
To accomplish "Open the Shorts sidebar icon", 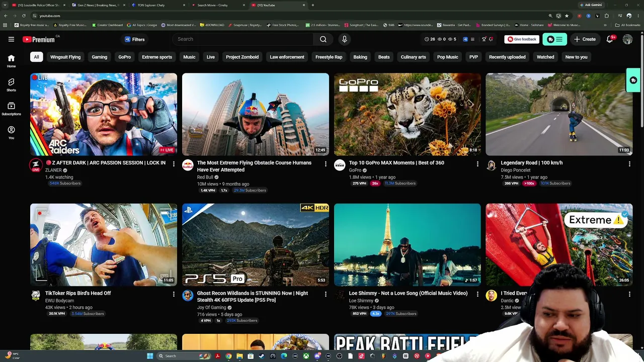I will pos(11,84).
